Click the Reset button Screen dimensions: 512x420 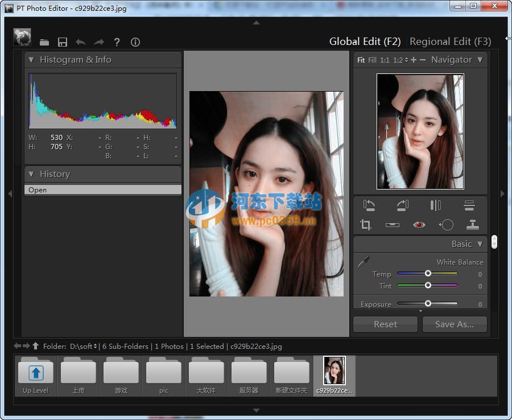[x=385, y=324]
